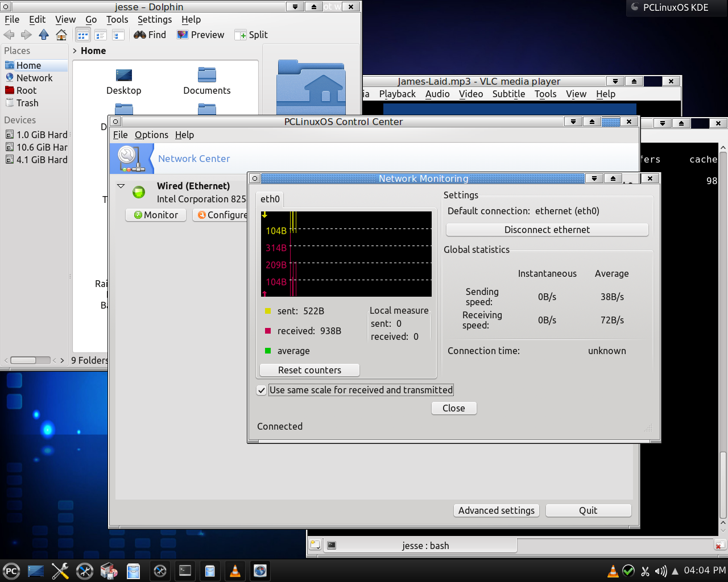
Task: Click the VLC cone in system tray
Action: coord(613,571)
